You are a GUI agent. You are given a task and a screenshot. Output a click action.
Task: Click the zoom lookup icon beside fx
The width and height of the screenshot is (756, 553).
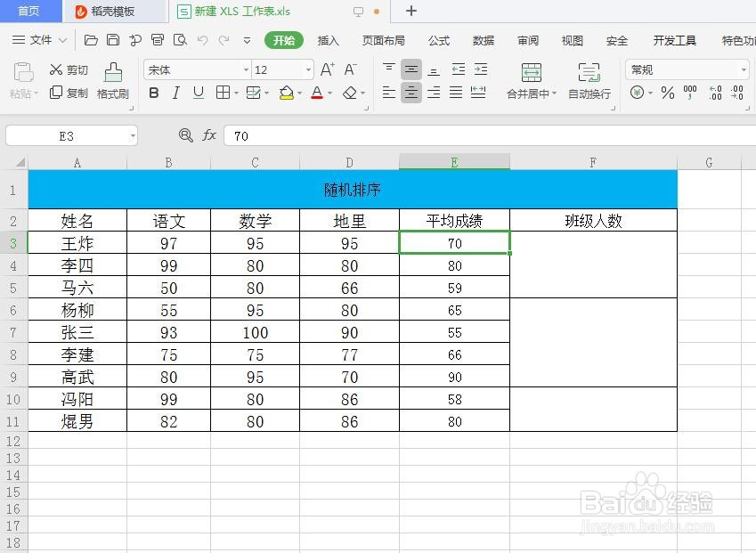pyautogui.click(x=185, y=135)
